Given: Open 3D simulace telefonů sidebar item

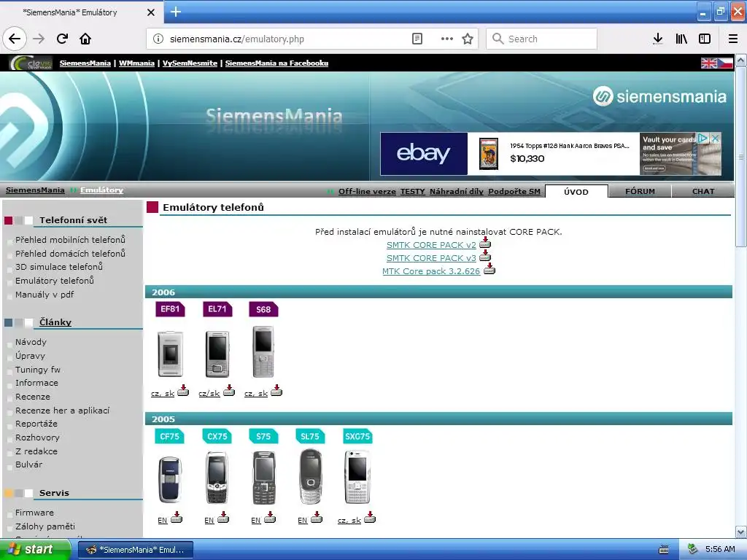Looking at the screenshot, I should click(x=59, y=267).
